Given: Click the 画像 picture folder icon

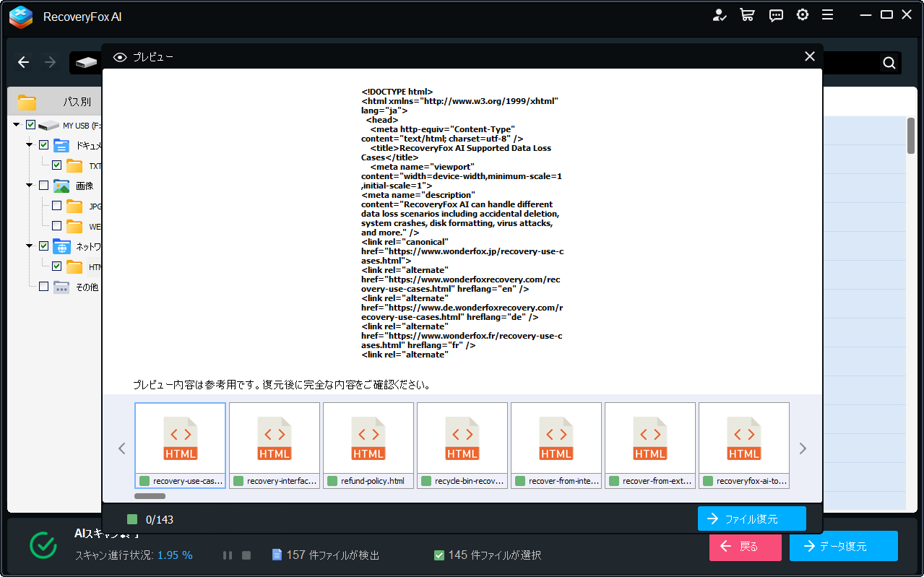Looking at the screenshot, I should click(x=61, y=186).
